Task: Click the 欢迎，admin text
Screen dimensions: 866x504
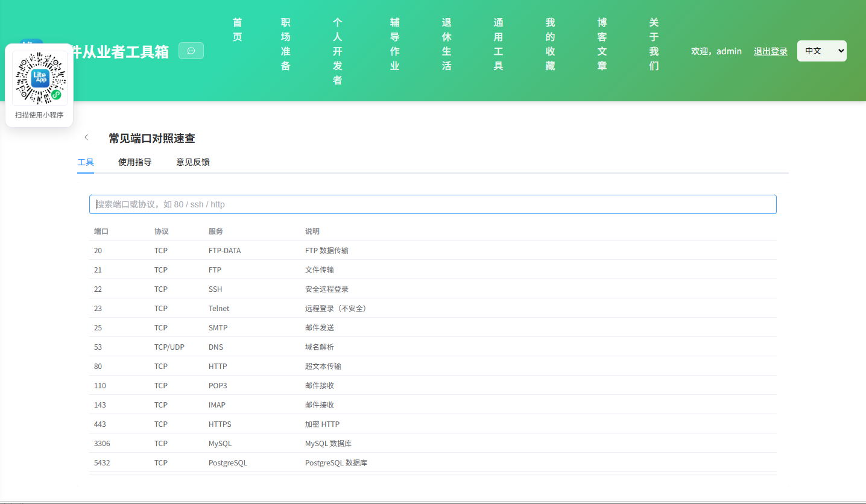Action: coord(716,51)
